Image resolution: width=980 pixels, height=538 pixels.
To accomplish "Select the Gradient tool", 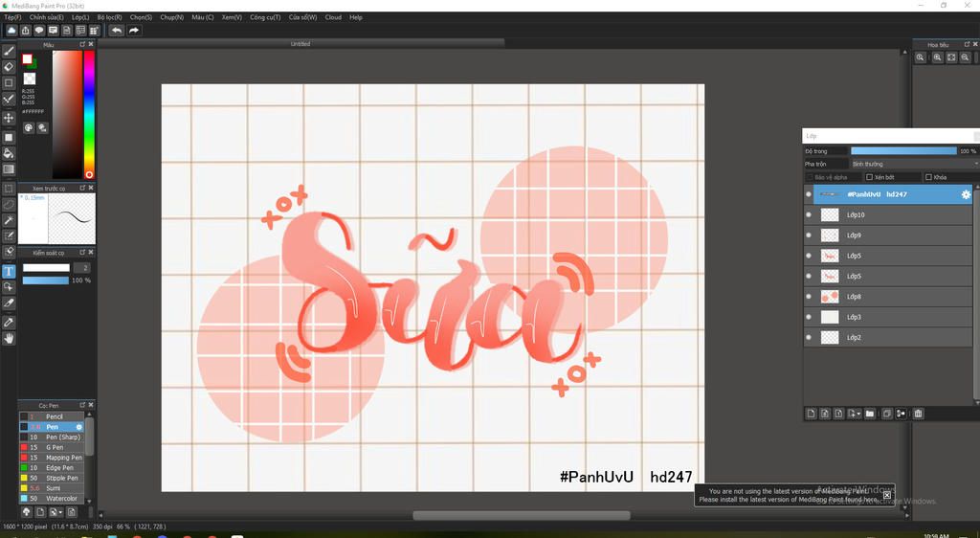I will [9, 169].
